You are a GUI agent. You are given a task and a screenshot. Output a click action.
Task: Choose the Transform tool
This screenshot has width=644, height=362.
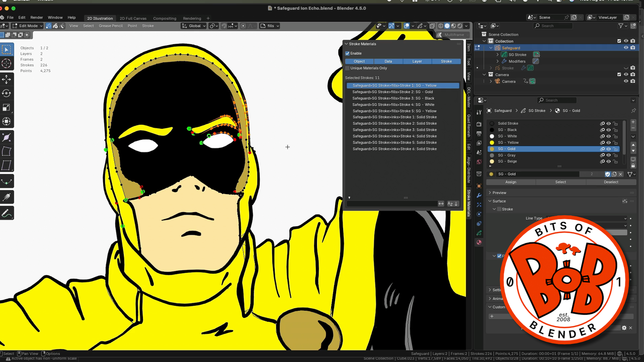[x=7, y=121]
